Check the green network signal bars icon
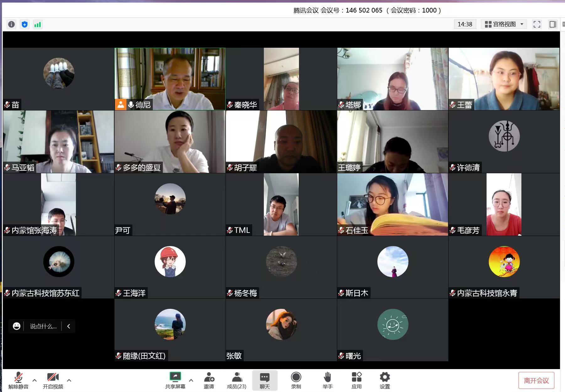Viewport: 565px width, 392px height. pyautogui.click(x=38, y=24)
